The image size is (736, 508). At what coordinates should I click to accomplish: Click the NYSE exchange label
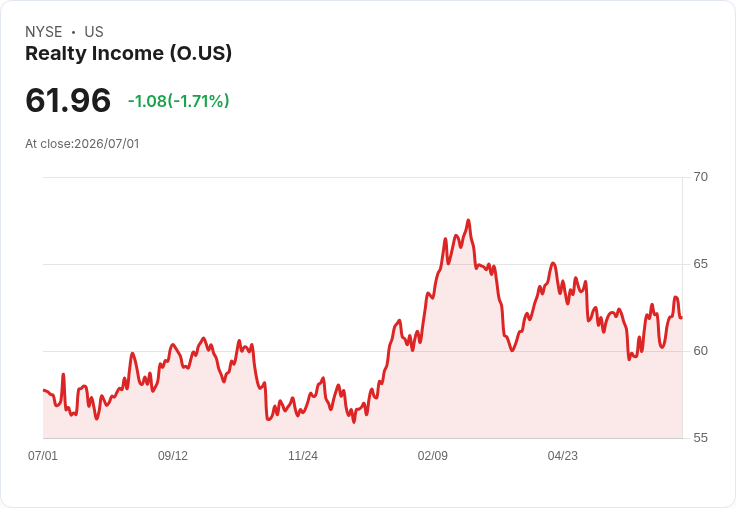pyautogui.click(x=44, y=32)
